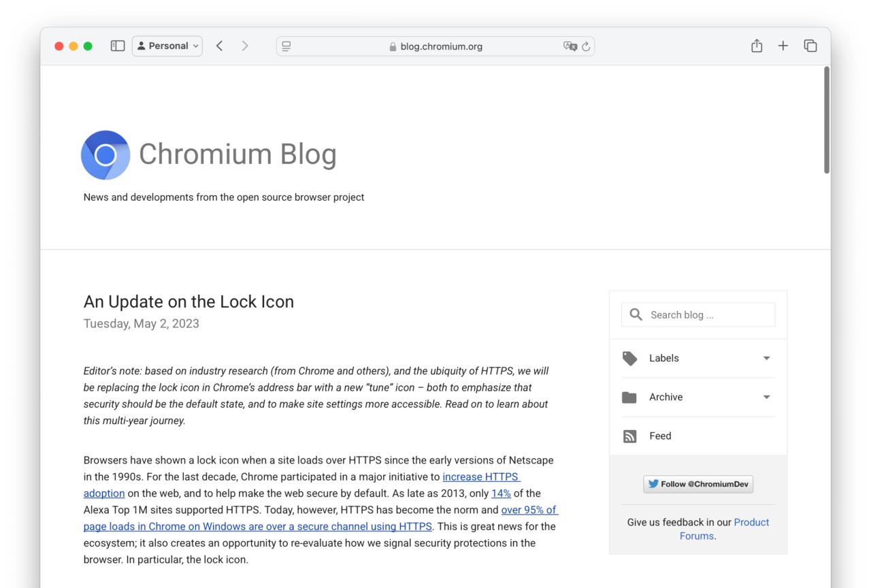
Task: Open the An Update on the Lock Icon post
Action: point(188,301)
